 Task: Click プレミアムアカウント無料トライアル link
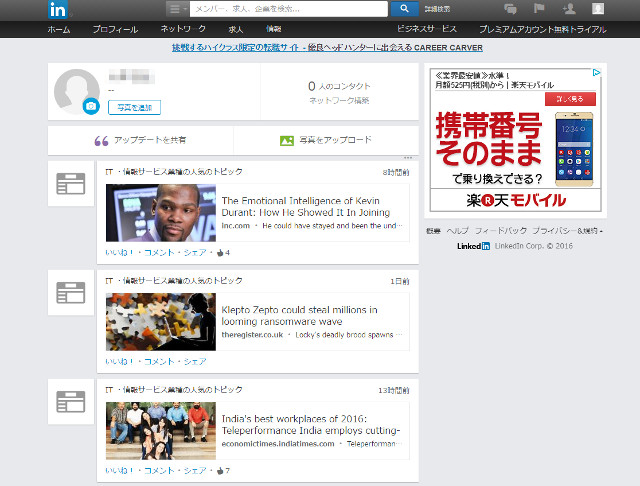tap(542, 29)
